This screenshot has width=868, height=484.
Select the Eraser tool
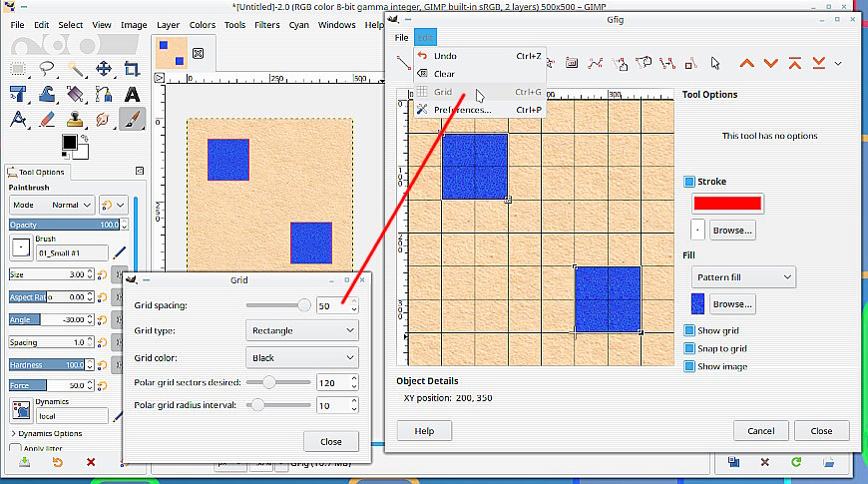[x=47, y=119]
